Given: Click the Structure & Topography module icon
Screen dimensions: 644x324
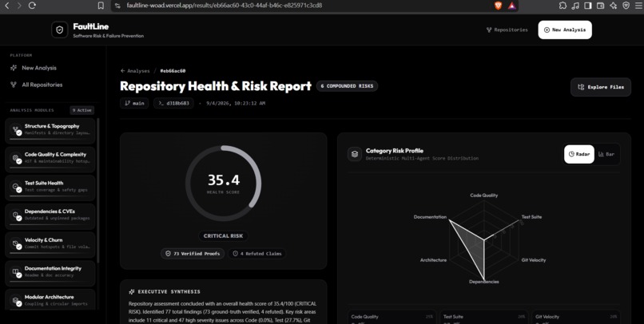Looking at the screenshot, I should click(x=16, y=129).
